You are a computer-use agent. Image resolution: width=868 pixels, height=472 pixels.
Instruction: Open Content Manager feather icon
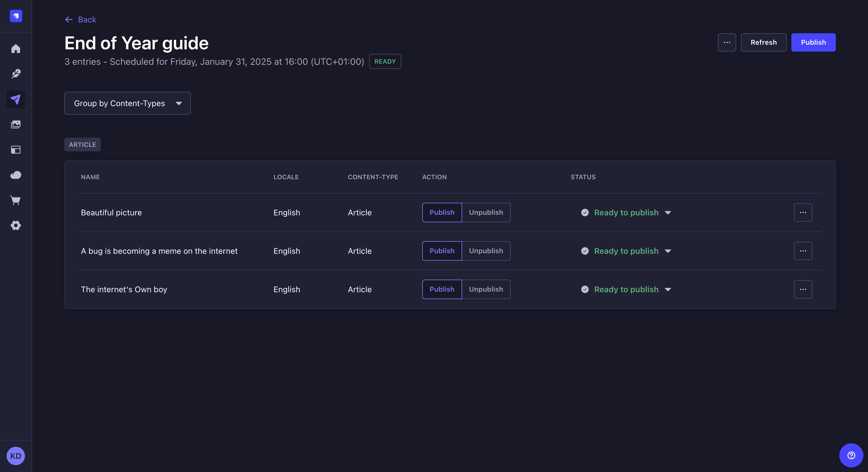pyautogui.click(x=15, y=74)
